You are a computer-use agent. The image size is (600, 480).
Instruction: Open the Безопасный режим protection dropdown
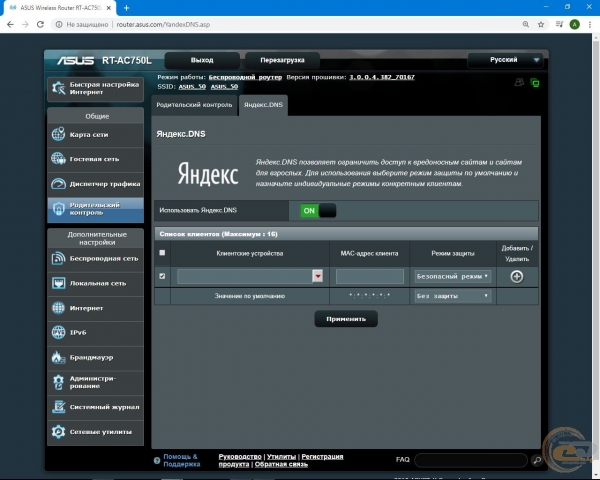click(452, 276)
